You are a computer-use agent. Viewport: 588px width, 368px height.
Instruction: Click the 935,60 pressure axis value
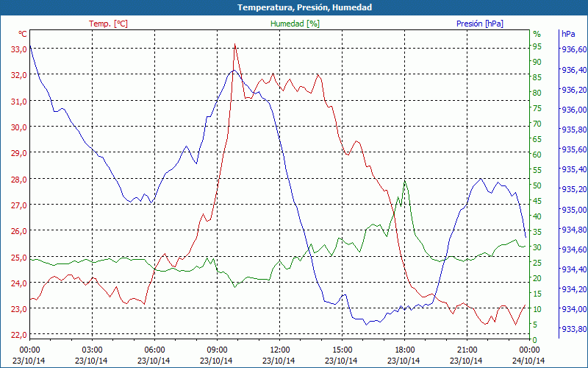[573, 149]
